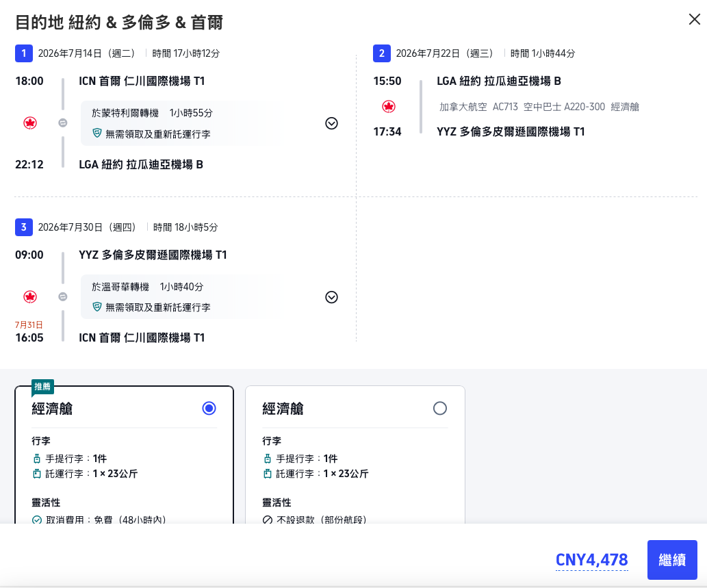
Task: Open the CNY4,478 price breakdown
Action: tap(591, 559)
